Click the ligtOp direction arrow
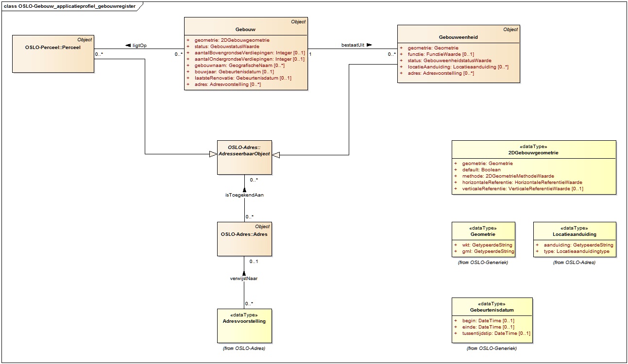This screenshot has height=364, width=628. coord(128,46)
